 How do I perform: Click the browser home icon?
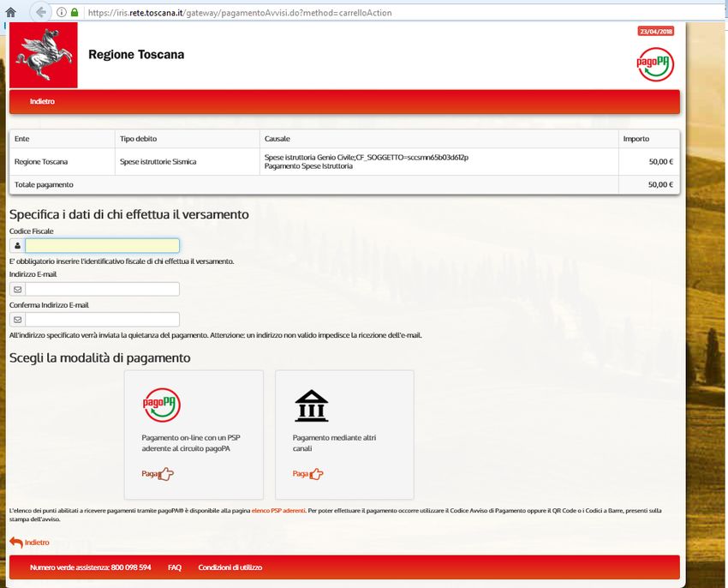11,13
